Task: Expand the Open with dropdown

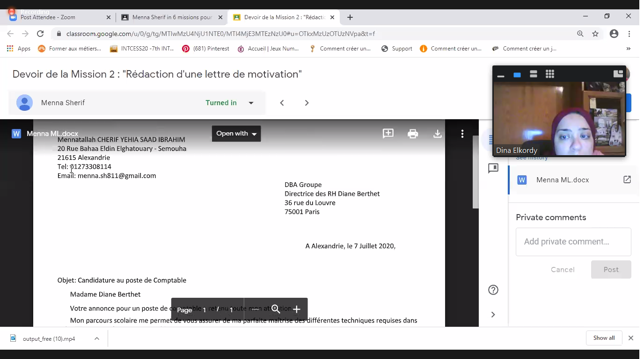Action: click(236, 134)
